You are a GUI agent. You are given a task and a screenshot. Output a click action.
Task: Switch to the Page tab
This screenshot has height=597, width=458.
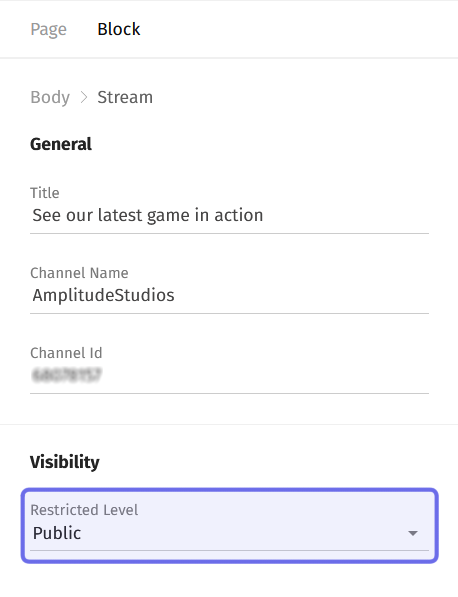48,29
